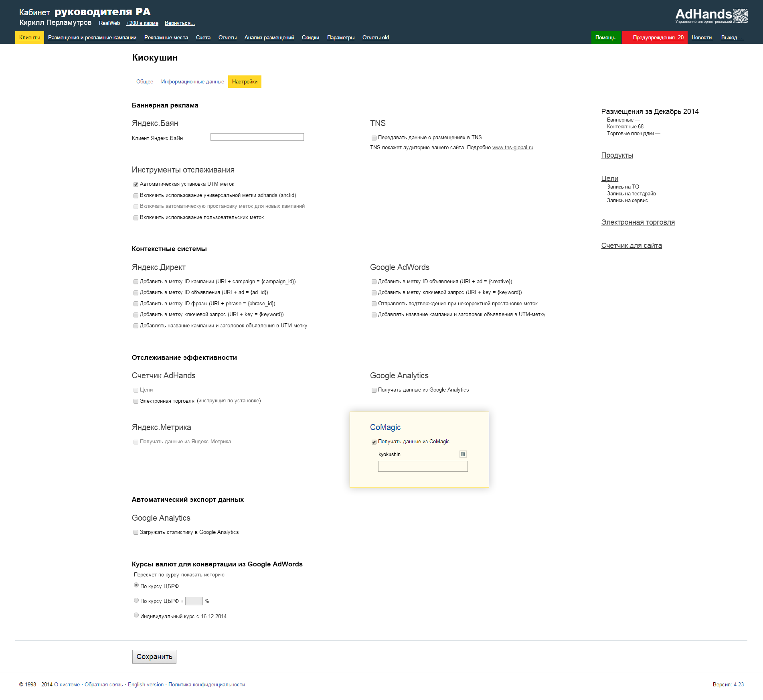Select the ЦБРФ plus percent radio button
Screen dimensions: 763x700
click(x=136, y=601)
